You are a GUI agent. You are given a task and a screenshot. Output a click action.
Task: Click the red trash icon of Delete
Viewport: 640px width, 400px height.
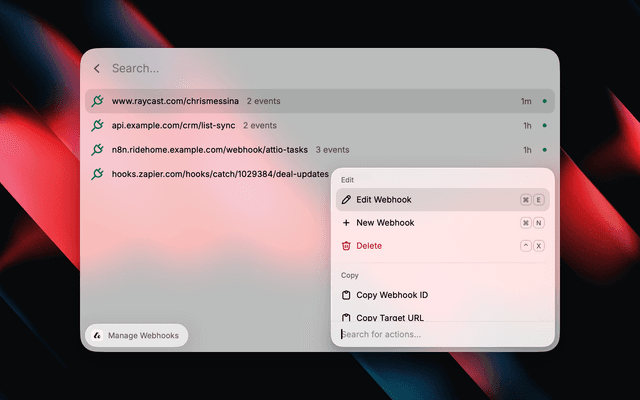click(346, 246)
